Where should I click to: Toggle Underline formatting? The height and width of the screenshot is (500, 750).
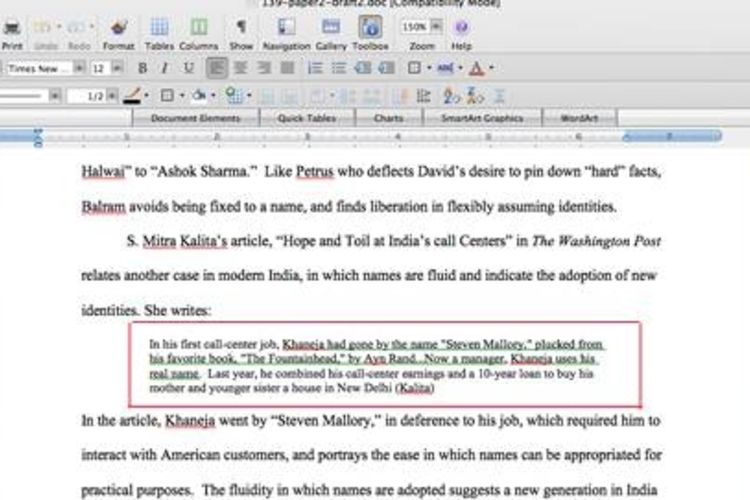tap(188, 69)
